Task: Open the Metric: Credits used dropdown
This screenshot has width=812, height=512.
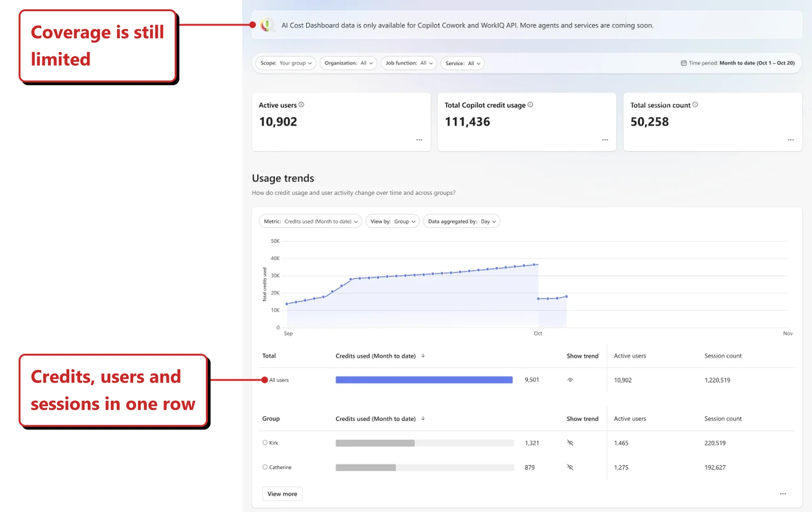Action: point(310,221)
